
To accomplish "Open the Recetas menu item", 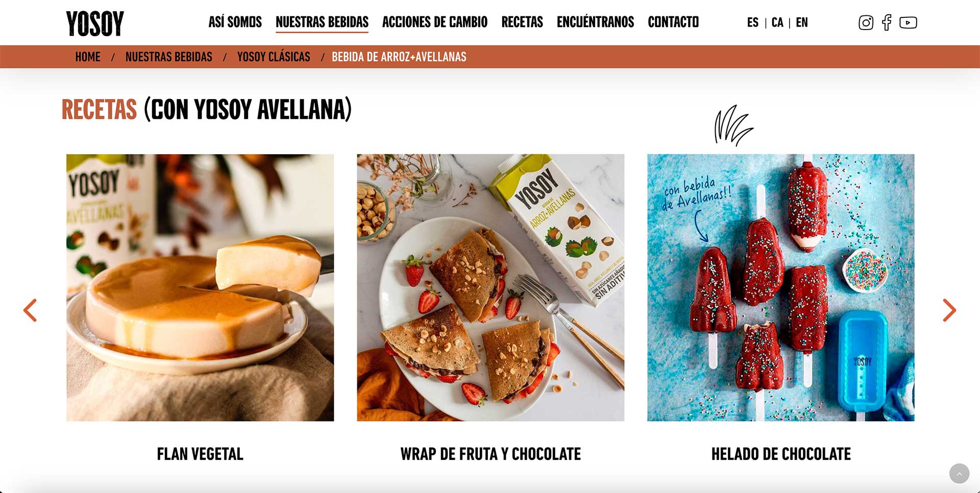I will click(522, 22).
